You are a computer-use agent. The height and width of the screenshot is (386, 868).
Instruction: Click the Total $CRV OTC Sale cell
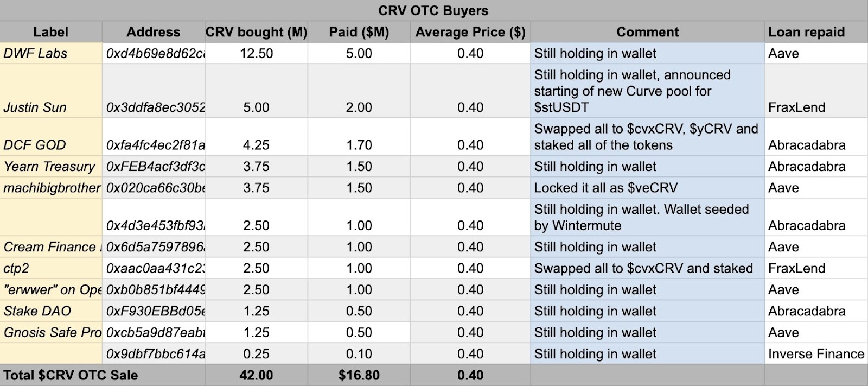tap(103, 375)
